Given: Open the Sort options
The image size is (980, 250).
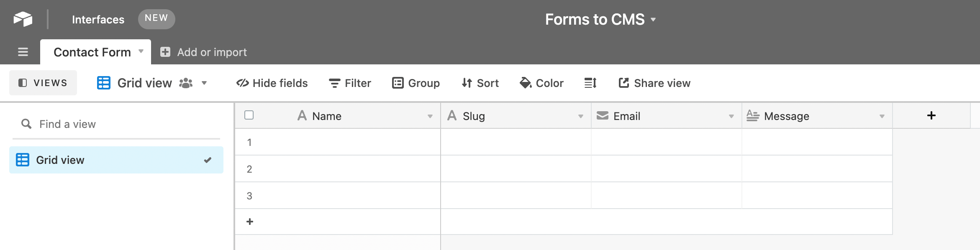Looking at the screenshot, I should tap(480, 83).
